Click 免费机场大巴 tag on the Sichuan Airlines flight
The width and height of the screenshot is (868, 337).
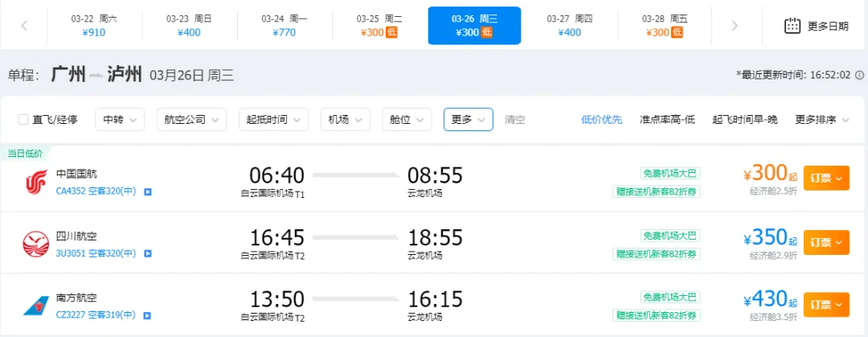point(670,235)
